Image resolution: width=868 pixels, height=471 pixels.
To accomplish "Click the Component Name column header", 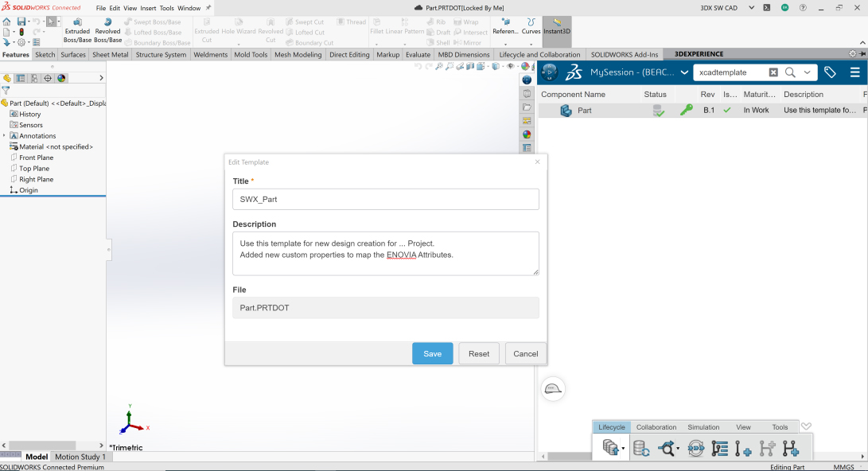I will [x=573, y=95].
